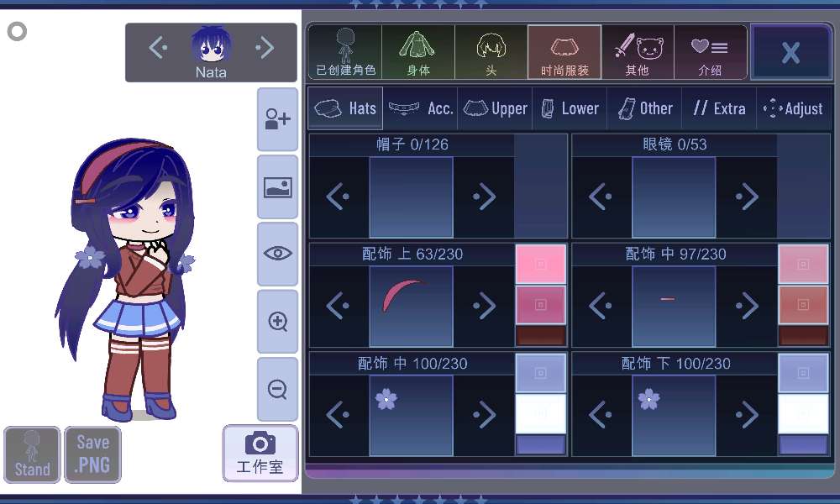This screenshot has width=840, height=504.
Task: Click the add character icon
Action: coord(277,120)
